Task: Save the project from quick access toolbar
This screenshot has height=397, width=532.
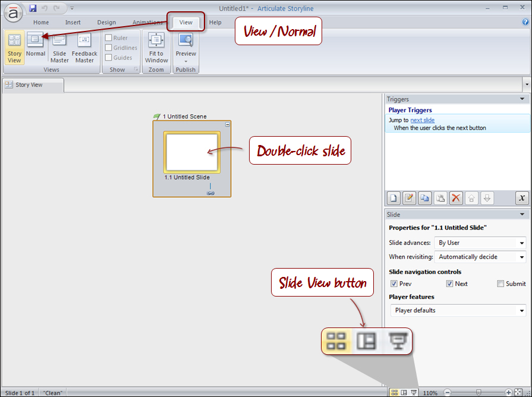Action: 33,8
